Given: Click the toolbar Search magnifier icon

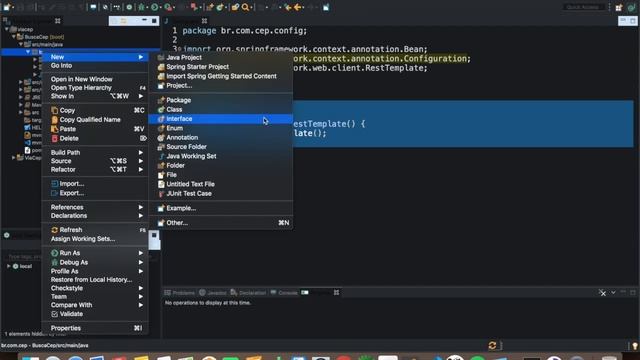Looking at the screenshot, I should 245,7.
